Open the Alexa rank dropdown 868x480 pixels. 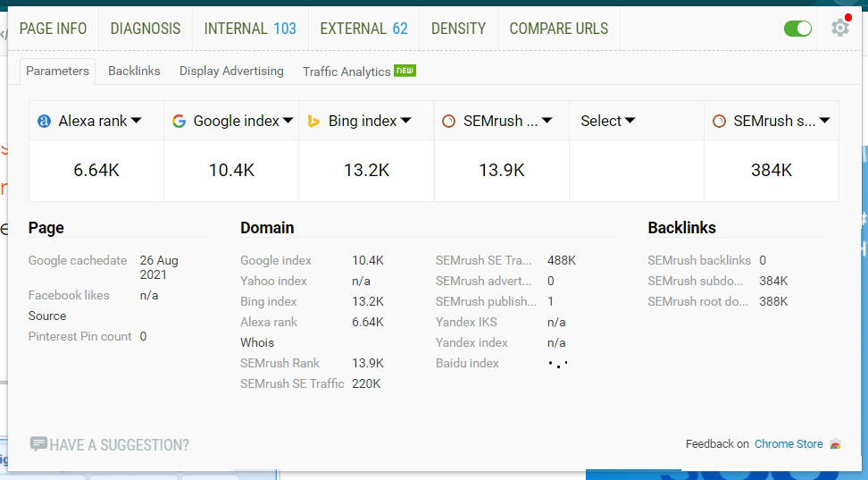(136, 121)
